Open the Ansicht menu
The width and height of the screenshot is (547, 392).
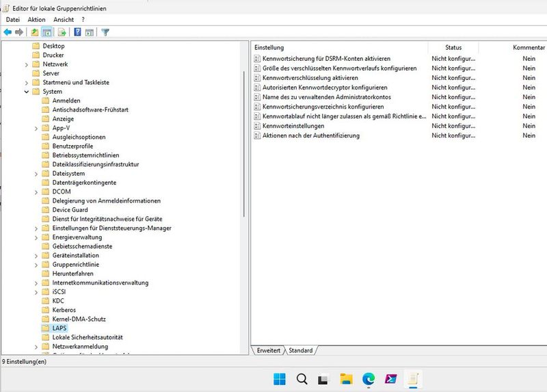coord(64,20)
